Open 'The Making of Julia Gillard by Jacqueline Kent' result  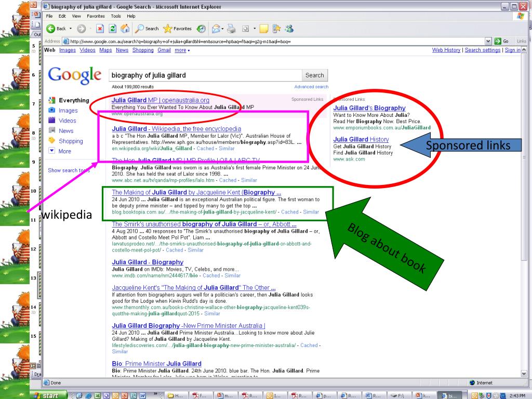coord(196,192)
